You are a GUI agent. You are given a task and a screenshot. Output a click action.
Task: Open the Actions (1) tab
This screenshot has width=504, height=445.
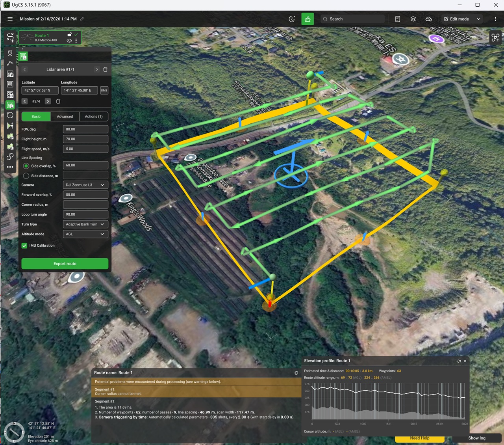94,117
